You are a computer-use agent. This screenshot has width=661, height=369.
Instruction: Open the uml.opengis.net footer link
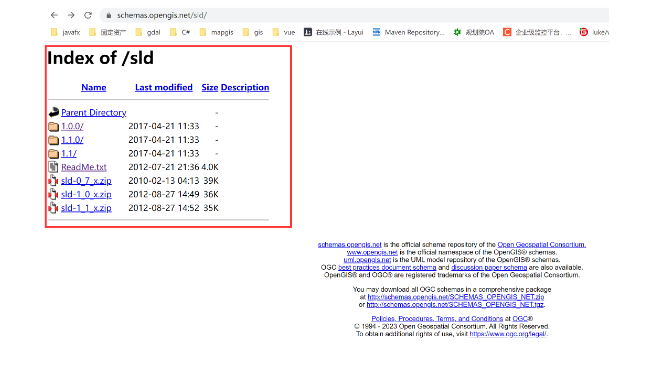click(367, 260)
